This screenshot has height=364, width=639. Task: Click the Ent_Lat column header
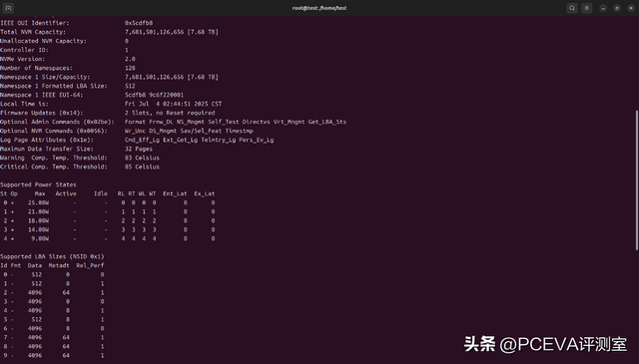click(175, 193)
